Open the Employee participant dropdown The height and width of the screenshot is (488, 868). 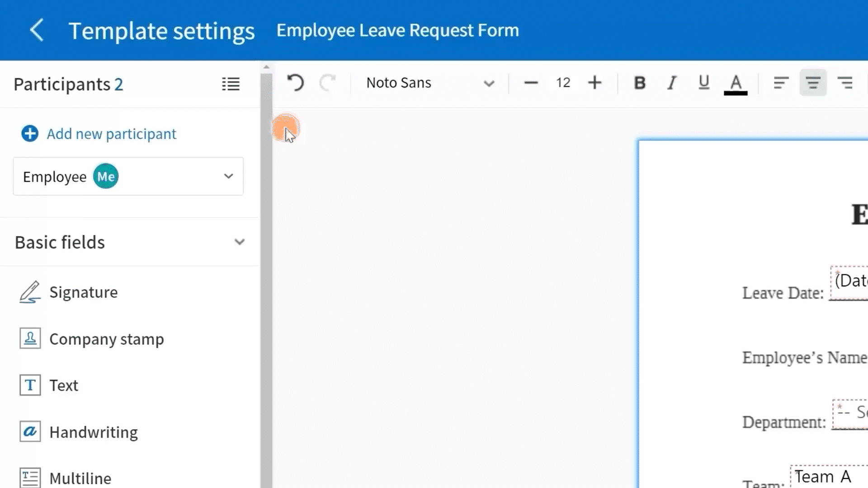[128, 176]
